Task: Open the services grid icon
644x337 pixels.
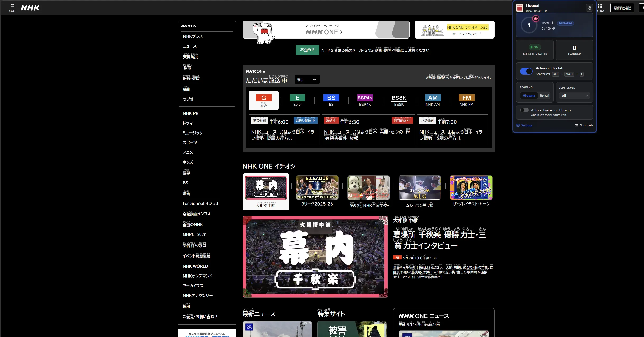Action: [600, 8]
